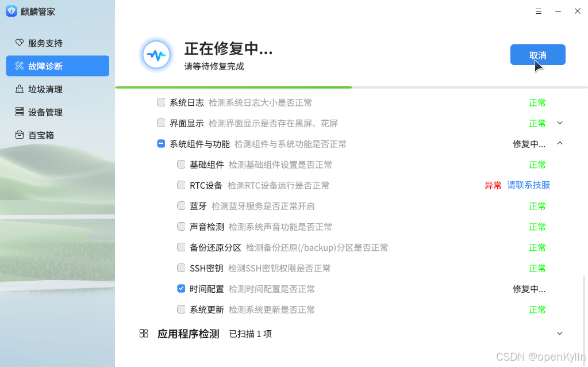Click description 检测界面显示是否存在黑屏、花屏
Screen dimensions: 588x367
273,123
